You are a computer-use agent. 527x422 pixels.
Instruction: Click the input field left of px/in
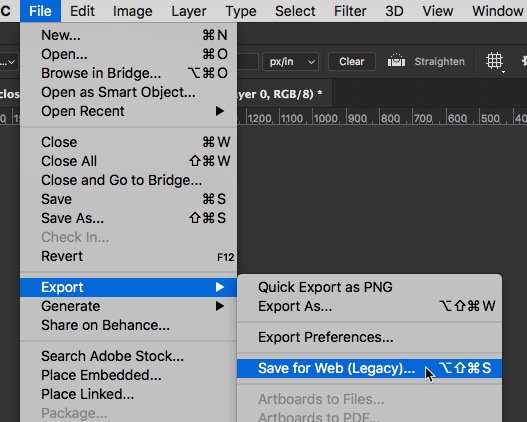(247, 61)
